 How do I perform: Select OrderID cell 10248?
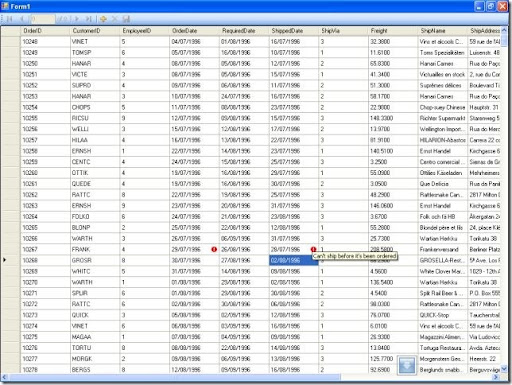[x=45, y=42]
